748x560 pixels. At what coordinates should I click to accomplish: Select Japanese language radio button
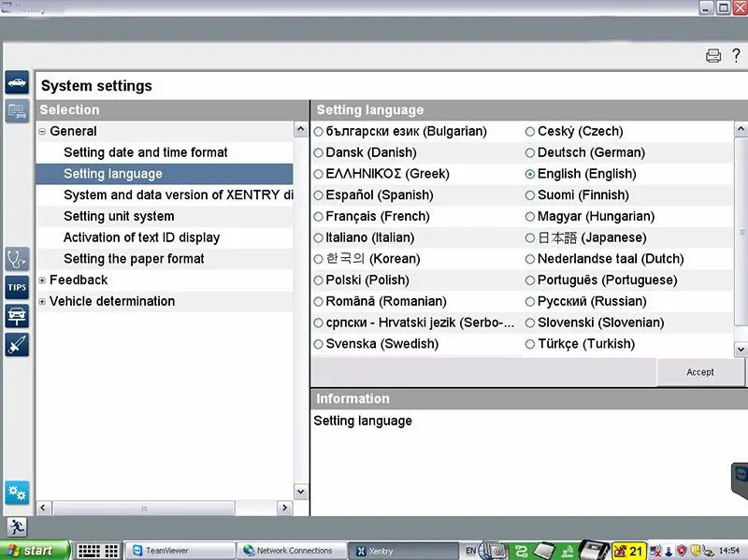pos(530,237)
